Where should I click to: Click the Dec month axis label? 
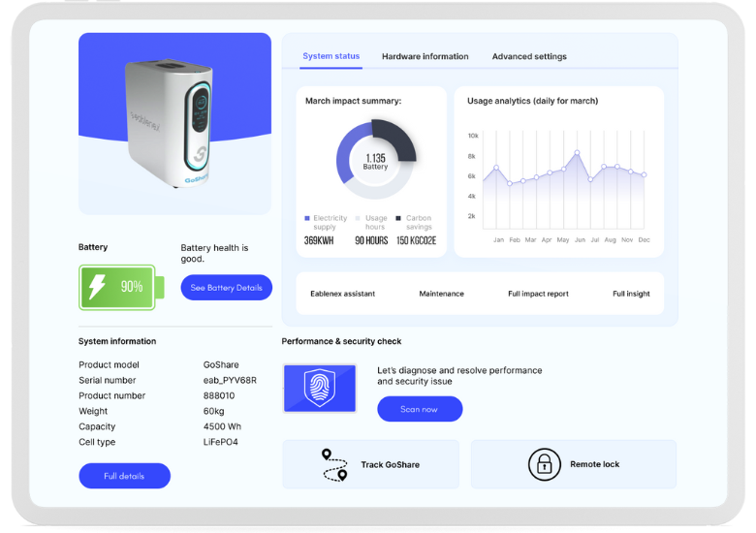click(645, 239)
